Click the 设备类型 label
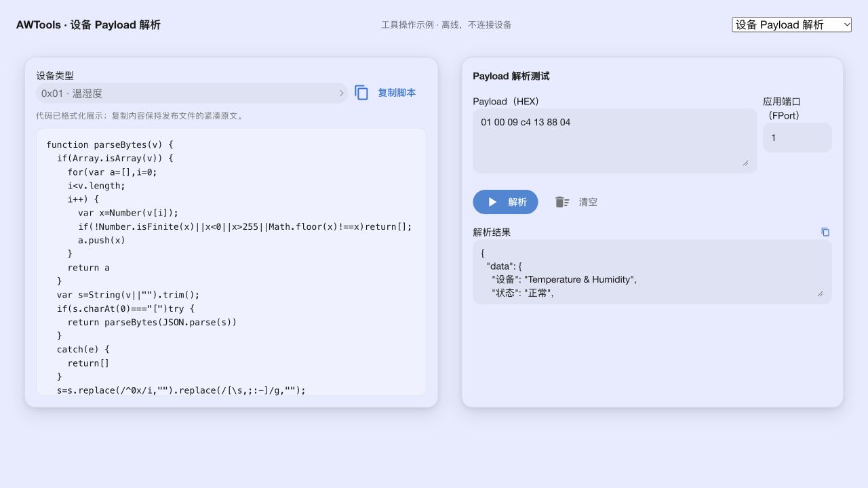This screenshot has width=868, height=488. [x=55, y=76]
